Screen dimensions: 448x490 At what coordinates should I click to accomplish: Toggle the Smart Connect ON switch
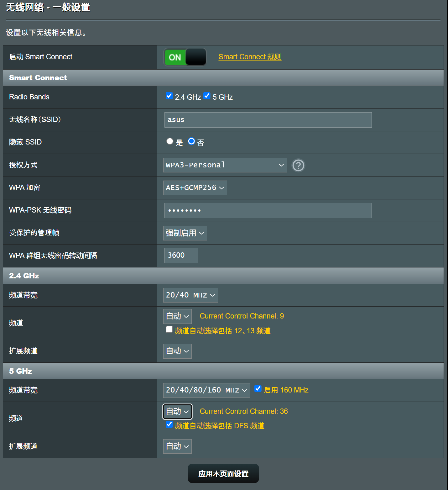coord(185,57)
